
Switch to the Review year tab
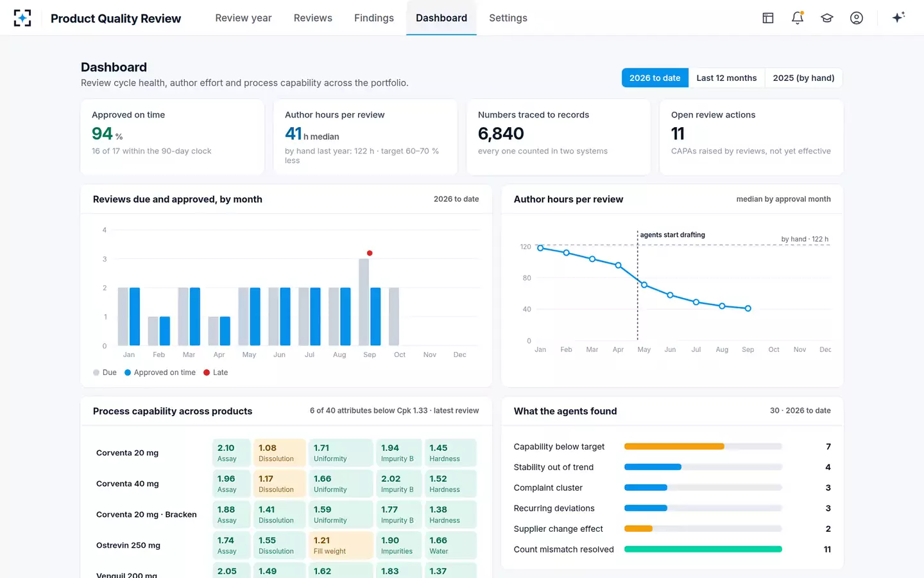(x=243, y=18)
